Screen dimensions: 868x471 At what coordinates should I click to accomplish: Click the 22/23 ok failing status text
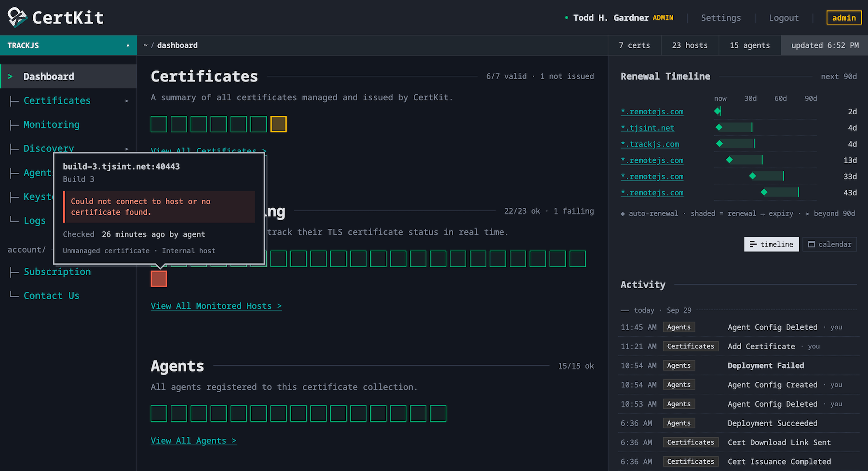tap(549, 211)
